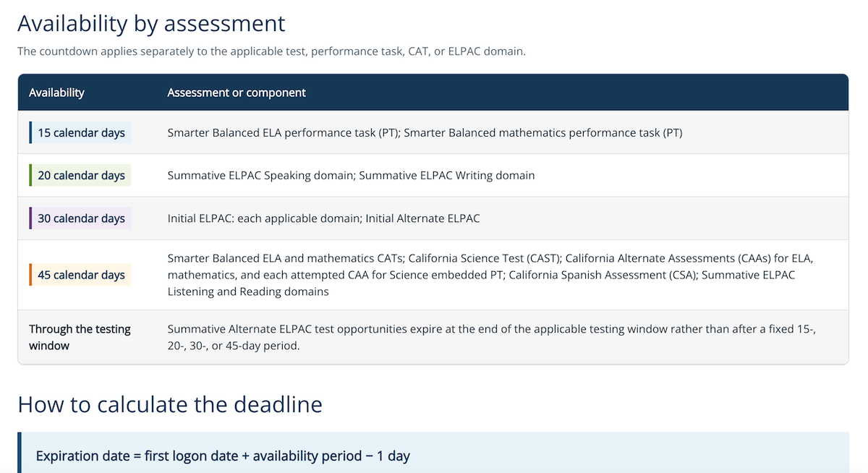868x473 pixels.
Task: Click the 'Availability by assessment' heading
Action: (x=151, y=24)
